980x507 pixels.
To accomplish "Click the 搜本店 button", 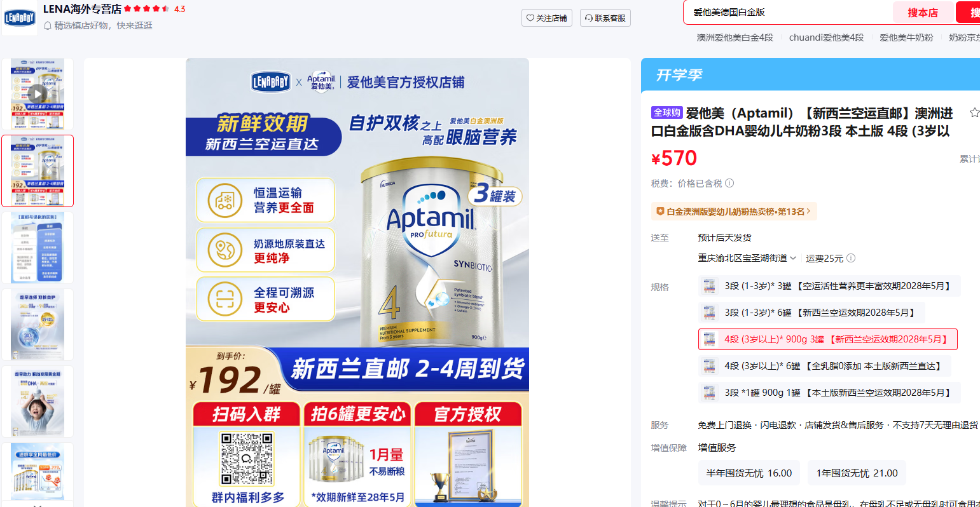I will (x=923, y=13).
